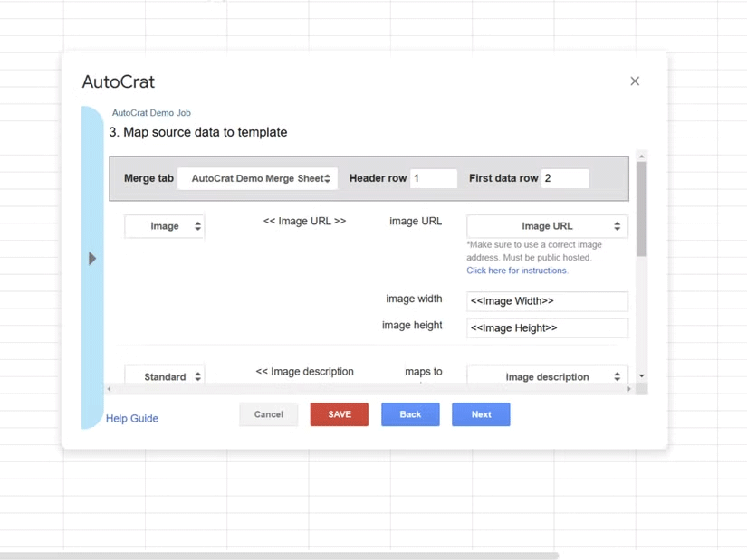747x560 pixels.
Task: Click the AutoCrat Demo Job link
Action: [151, 113]
